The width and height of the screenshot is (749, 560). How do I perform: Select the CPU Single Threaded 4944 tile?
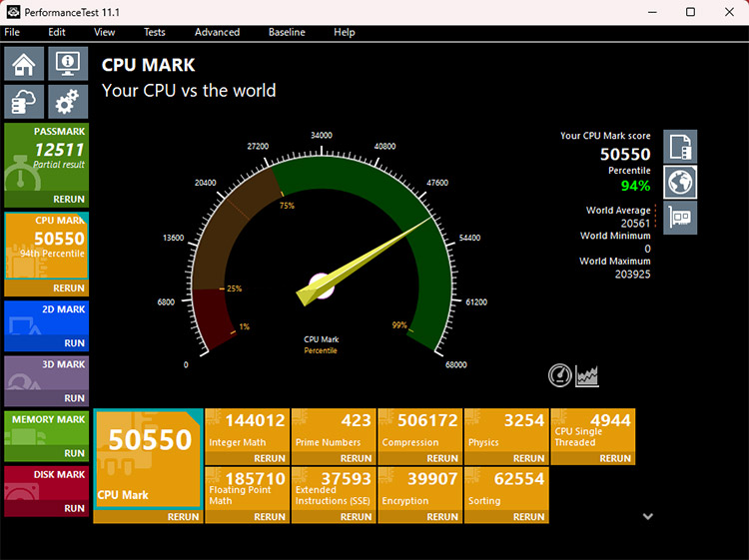tap(593, 430)
